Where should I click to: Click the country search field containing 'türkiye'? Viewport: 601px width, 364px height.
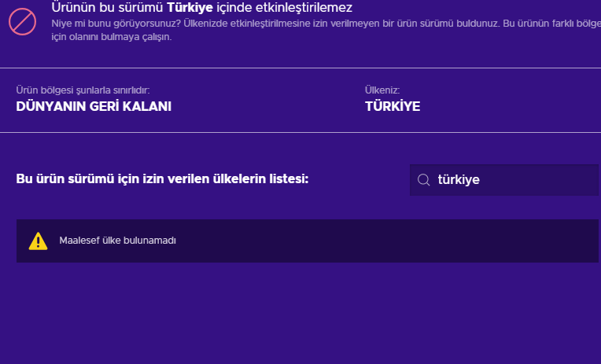point(504,180)
